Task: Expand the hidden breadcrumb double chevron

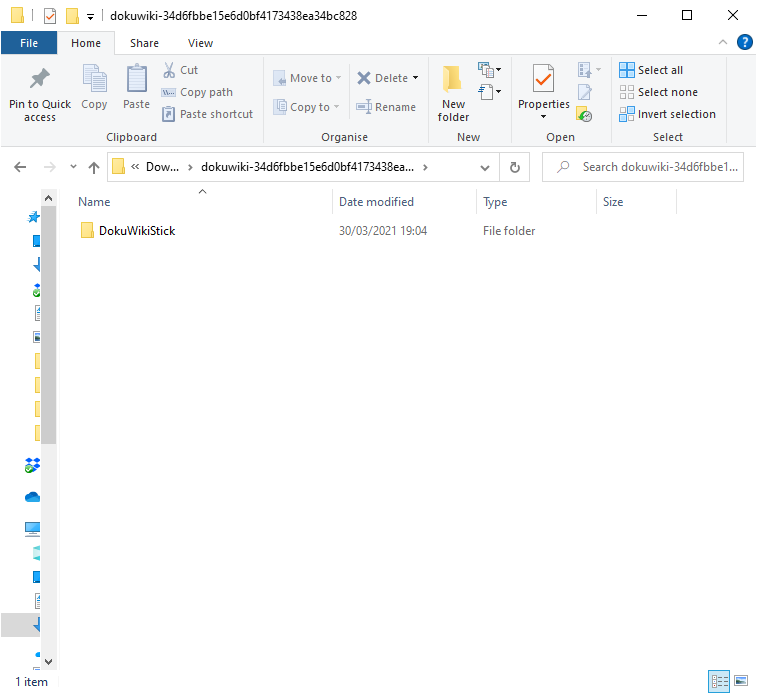Action: 135,167
